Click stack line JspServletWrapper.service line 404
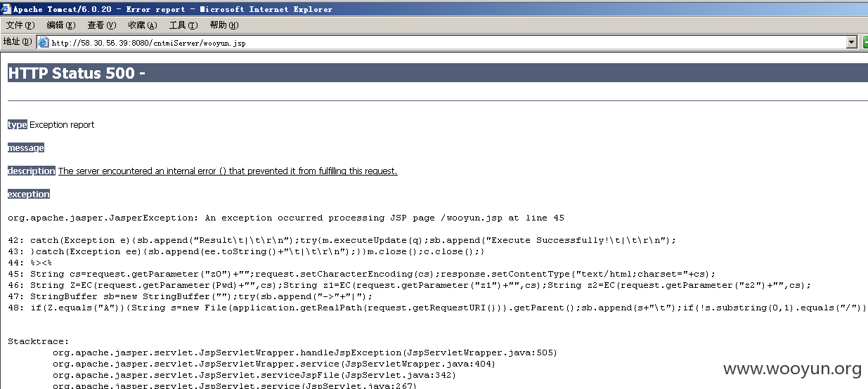The image size is (868, 389). 274,364
